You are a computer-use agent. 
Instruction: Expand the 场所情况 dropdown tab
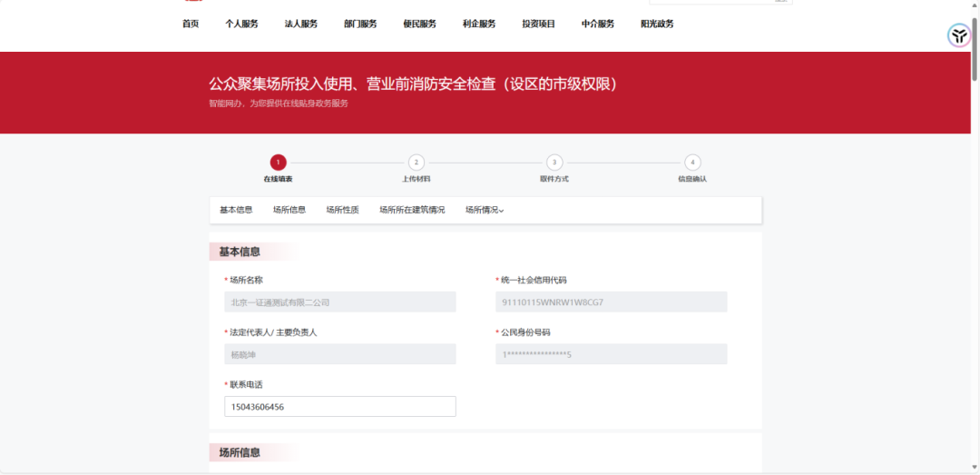click(485, 210)
